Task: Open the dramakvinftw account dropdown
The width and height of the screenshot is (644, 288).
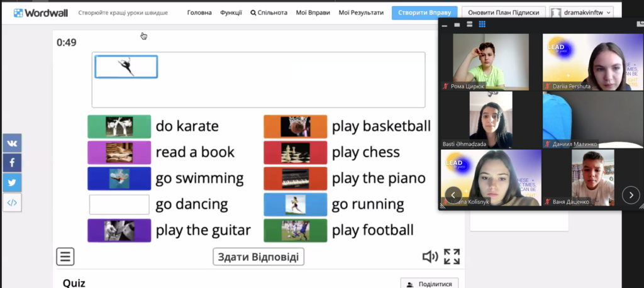Action: pyautogui.click(x=581, y=13)
